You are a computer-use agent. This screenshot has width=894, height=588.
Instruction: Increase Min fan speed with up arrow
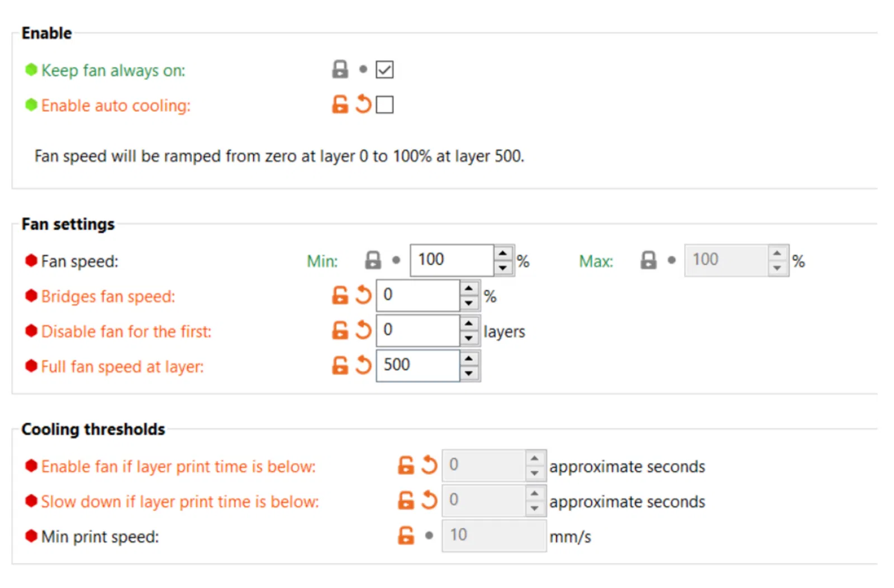click(503, 254)
